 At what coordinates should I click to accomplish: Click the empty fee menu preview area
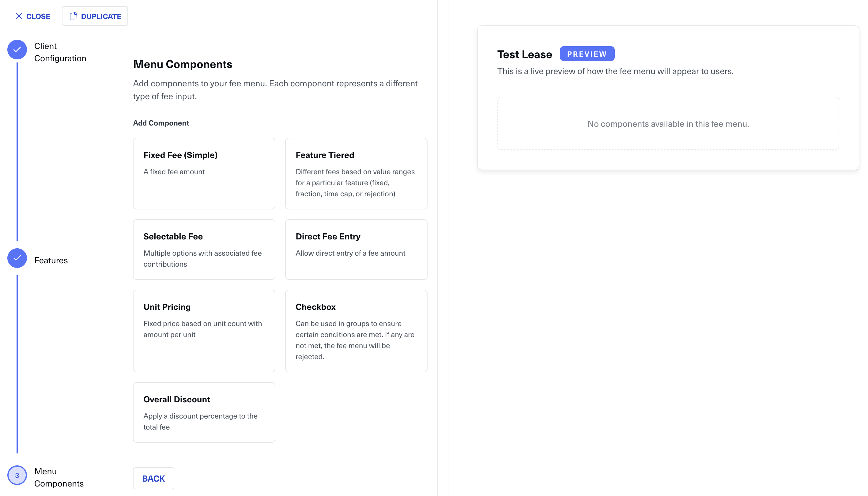(668, 124)
